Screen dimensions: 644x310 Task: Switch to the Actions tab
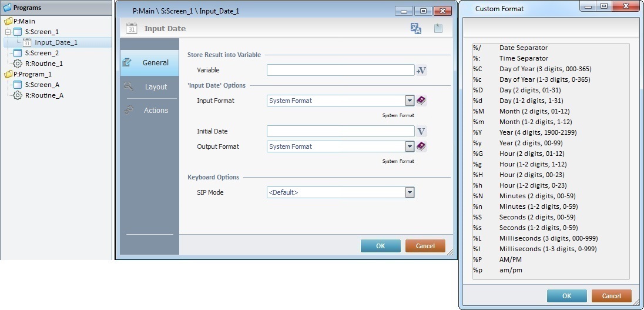(x=156, y=110)
